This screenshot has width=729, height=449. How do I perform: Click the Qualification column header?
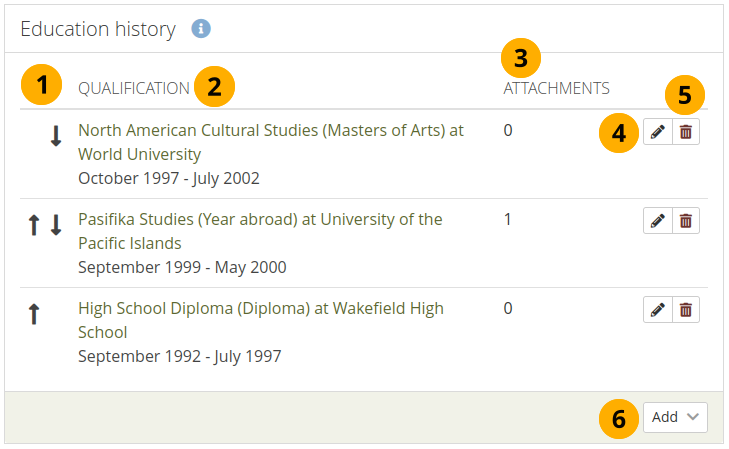133,88
